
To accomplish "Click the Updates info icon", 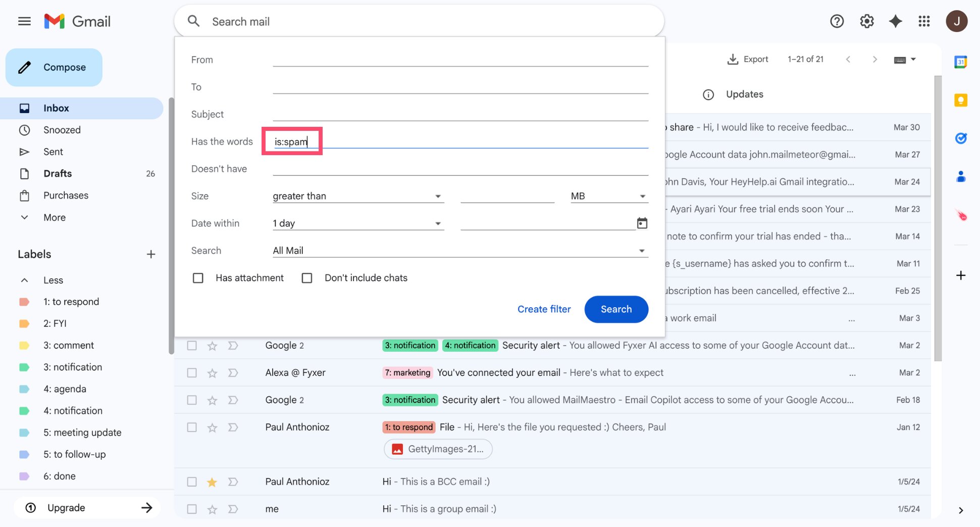I will [x=708, y=94].
